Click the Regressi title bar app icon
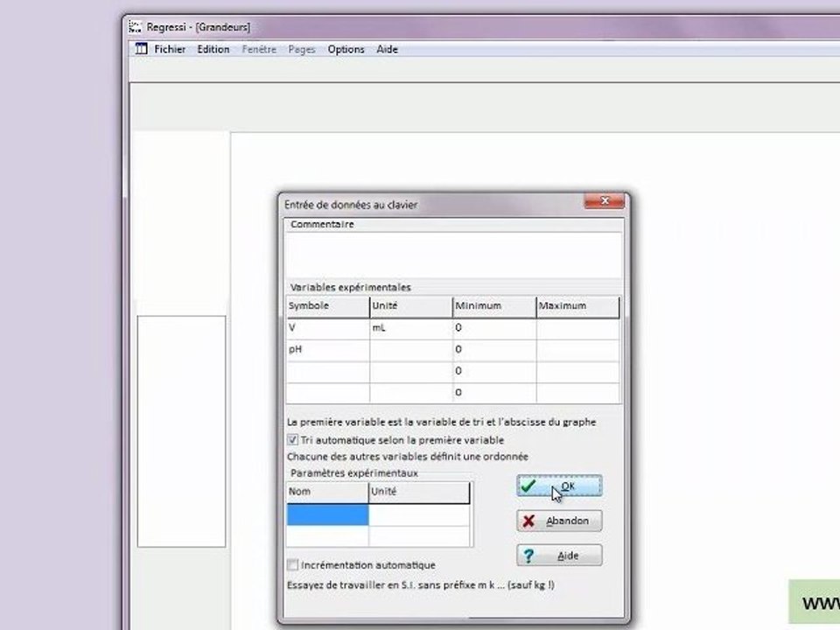 [x=136, y=27]
